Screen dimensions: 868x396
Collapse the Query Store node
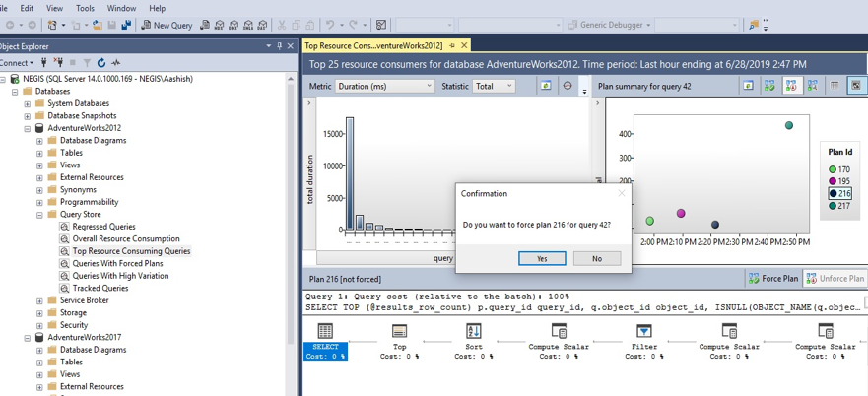point(39,215)
